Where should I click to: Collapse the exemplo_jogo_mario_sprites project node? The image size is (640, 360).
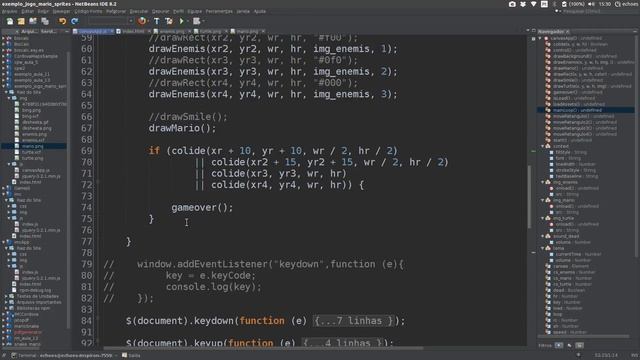click(x=4, y=86)
